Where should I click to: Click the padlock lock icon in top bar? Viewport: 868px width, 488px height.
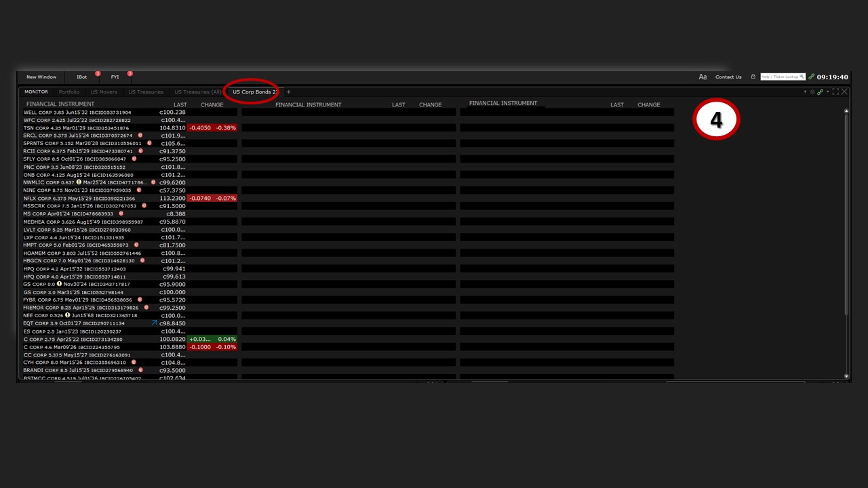coord(753,77)
